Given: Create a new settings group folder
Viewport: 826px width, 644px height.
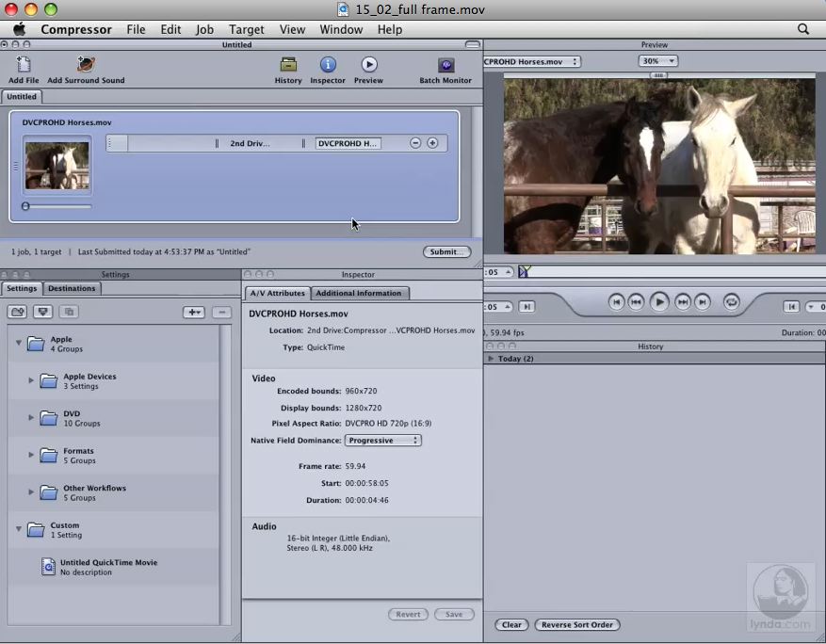Looking at the screenshot, I should (17, 312).
